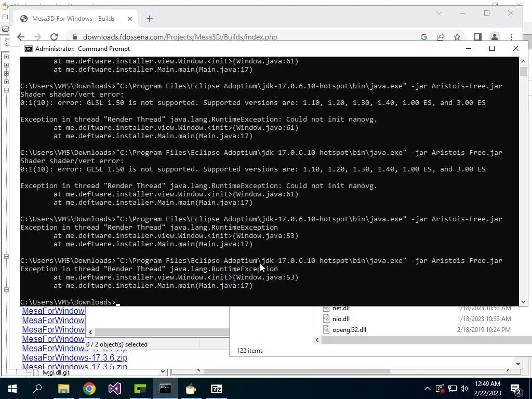Select the Mesa3D For Windows - Builds tab

point(74,19)
